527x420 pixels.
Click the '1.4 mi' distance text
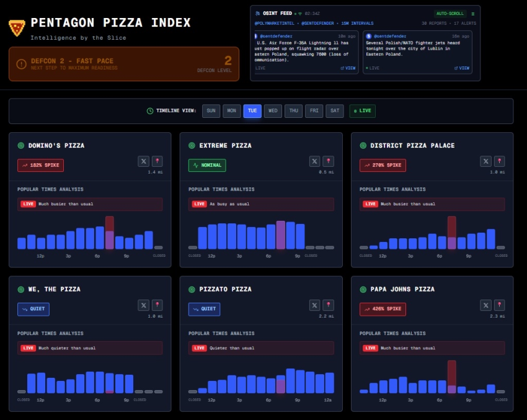155,172
